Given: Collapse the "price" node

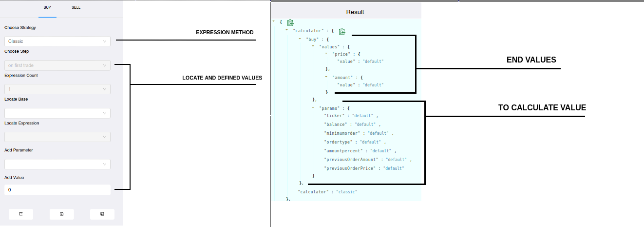Looking at the screenshot, I should 326,54.
